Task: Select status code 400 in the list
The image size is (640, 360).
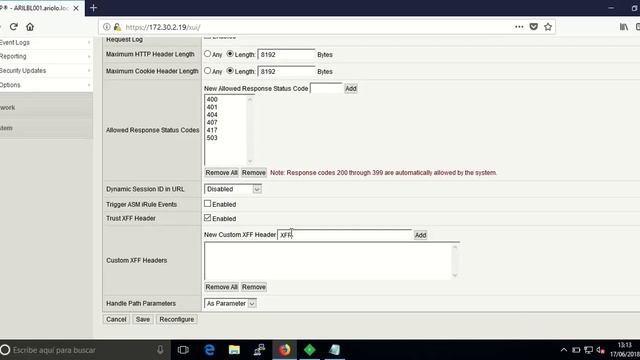Action: (212, 99)
